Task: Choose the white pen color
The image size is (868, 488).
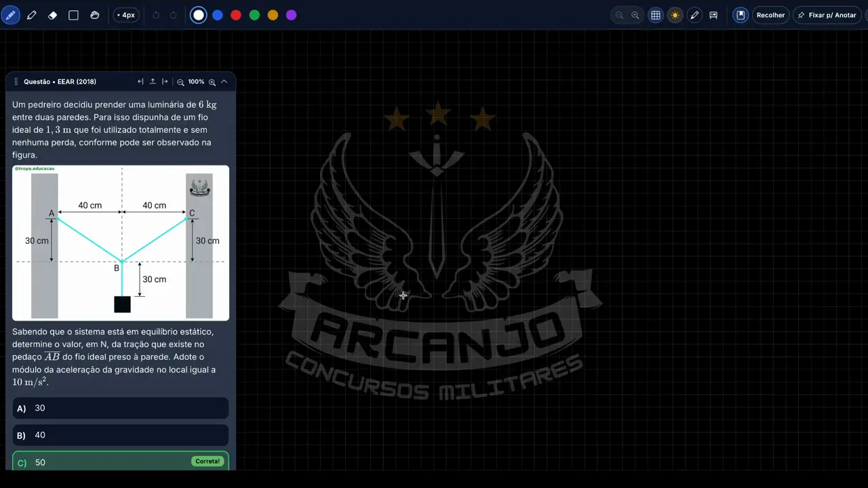Action: [x=199, y=15]
